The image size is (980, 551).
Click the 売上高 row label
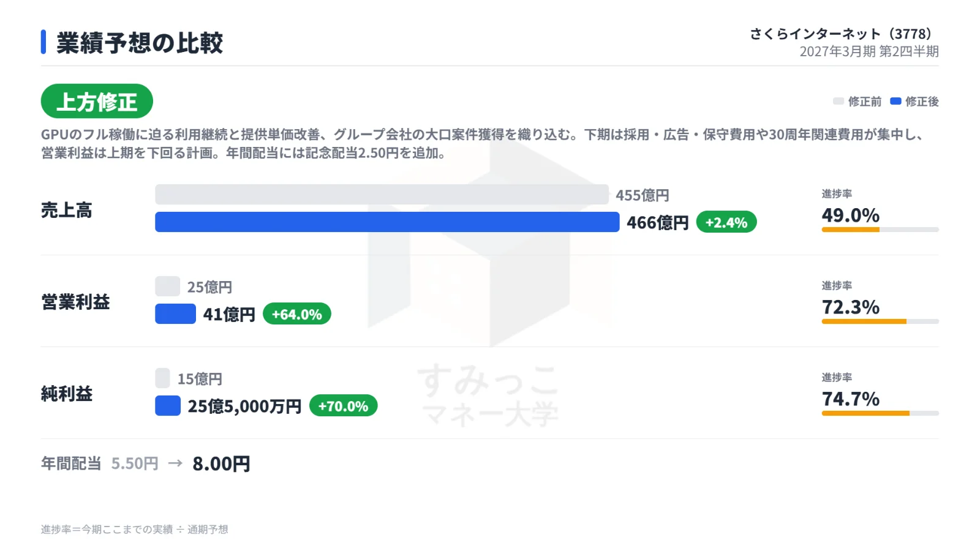(67, 210)
